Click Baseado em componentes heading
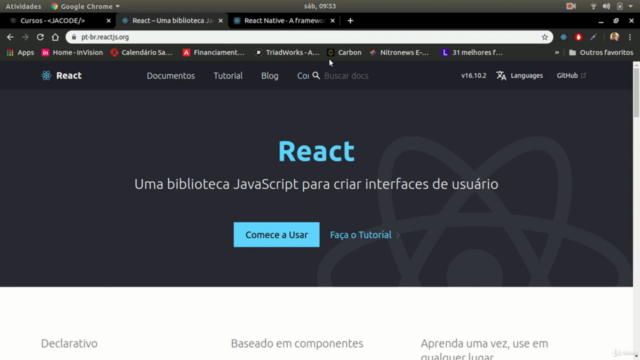The width and height of the screenshot is (640, 360). (297, 343)
